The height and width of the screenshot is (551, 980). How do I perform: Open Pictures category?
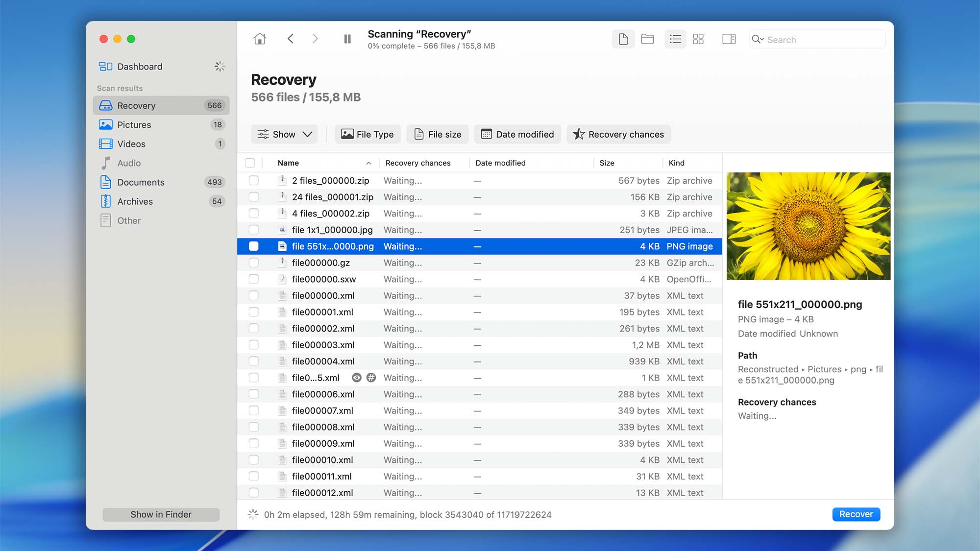pyautogui.click(x=161, y=124)
